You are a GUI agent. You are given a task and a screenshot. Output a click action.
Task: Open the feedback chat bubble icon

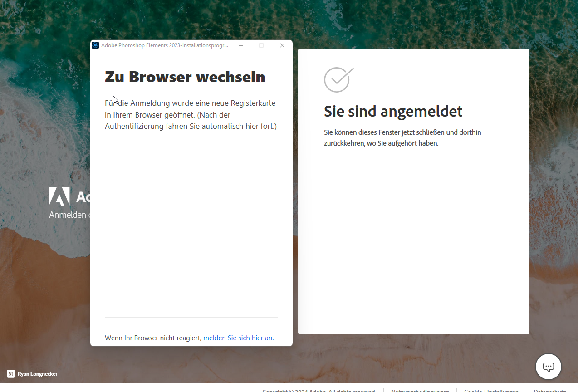click(x=548, y=366)
